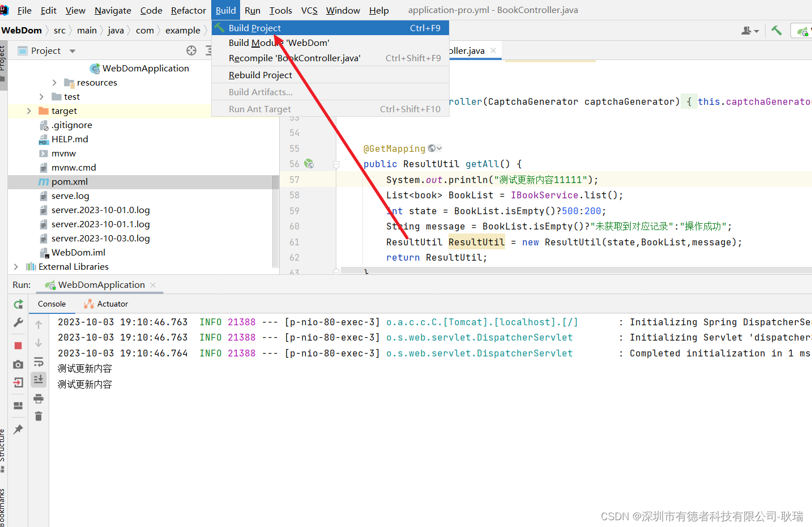Close the WebDomApplication run tab
The width and height of the screenshot is (812, 527).
(153, 285)
